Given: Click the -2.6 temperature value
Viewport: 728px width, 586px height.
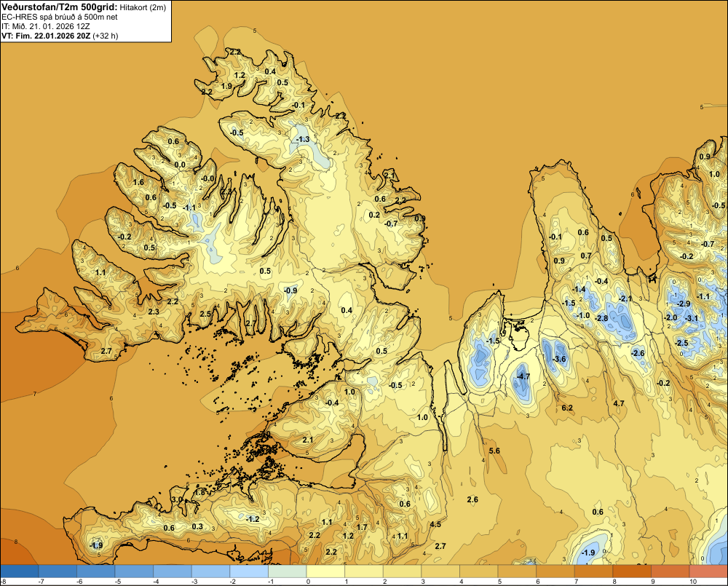Looking at the screenshot, I should [x=638, y=353].
